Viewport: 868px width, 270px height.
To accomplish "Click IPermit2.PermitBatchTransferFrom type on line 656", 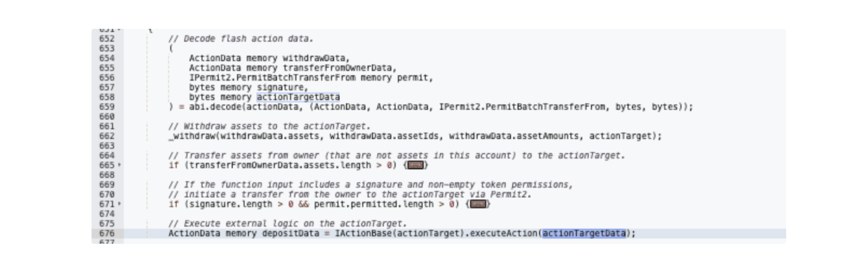I will point(272,77).
